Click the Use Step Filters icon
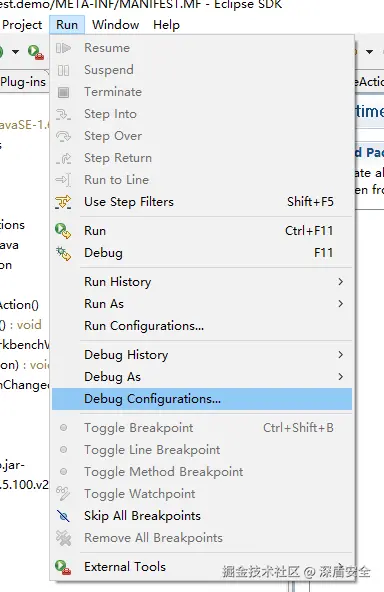The height and width of the screenshot is (592, 384). [x=63, y=202]
